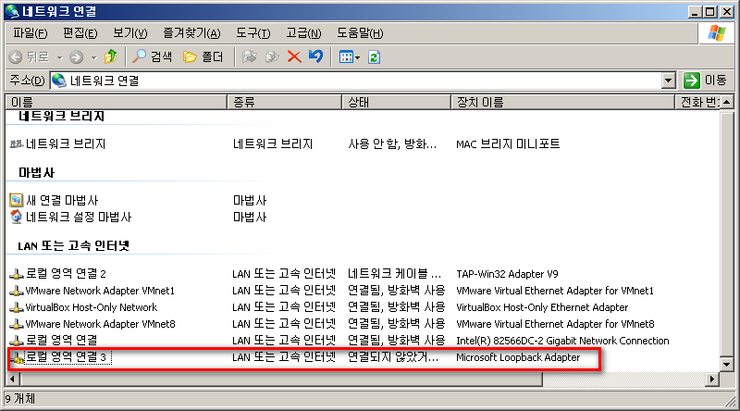The image size is (740, 411).
Task: Click the 검색 search button
Action: (152, 57)
